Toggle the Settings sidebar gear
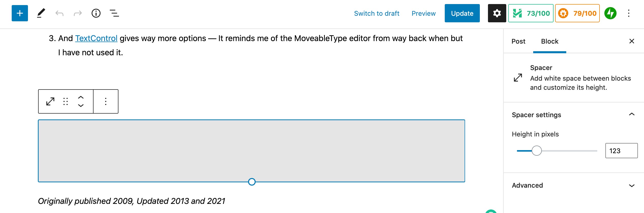Screen dimensions: 644x213 click(x=497, y=13)
